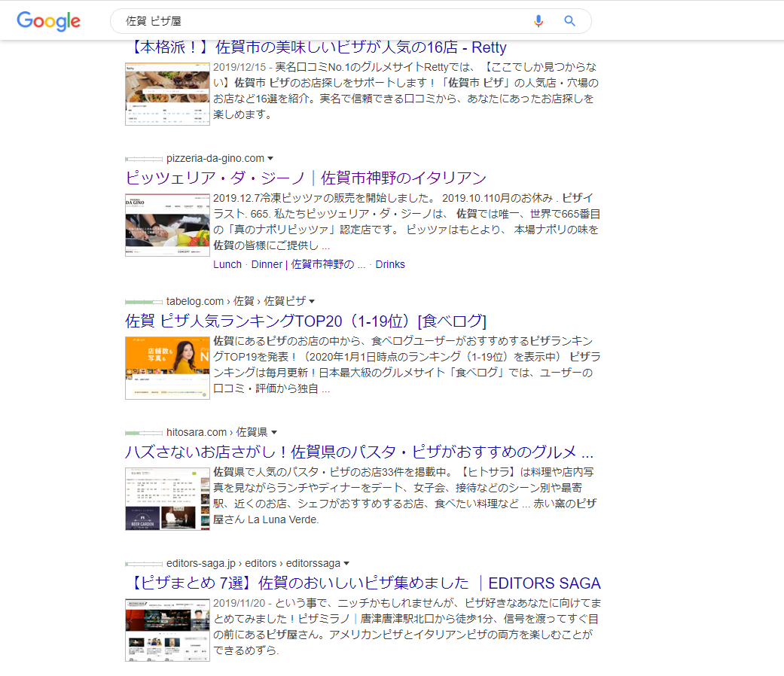Click search box containing 佐賀 ピザ屋

pos(350,21)
